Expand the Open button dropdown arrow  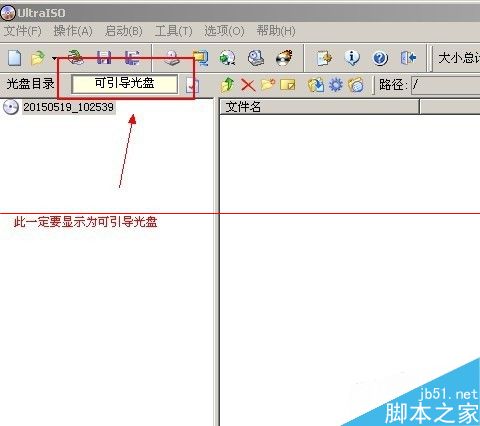(54, 58)
